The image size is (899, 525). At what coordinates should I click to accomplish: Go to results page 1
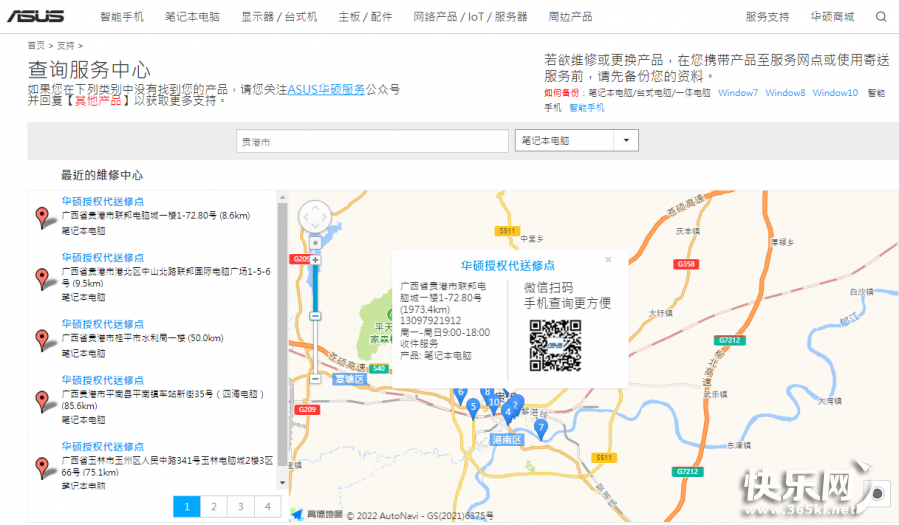coord(187,507)
